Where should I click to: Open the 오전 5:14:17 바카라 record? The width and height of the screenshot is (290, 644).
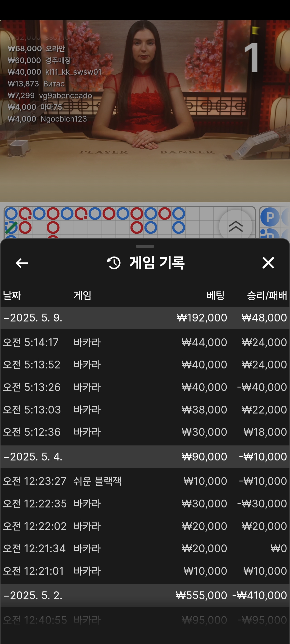[x=145, y=342]
